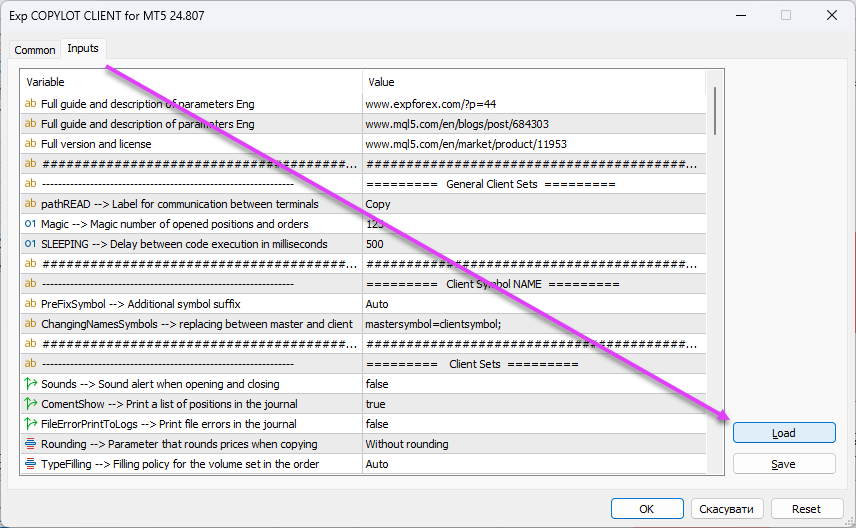Click the boolean icon next to Sounds parameter
Screen dimensions: 856x528
(30, 384)
